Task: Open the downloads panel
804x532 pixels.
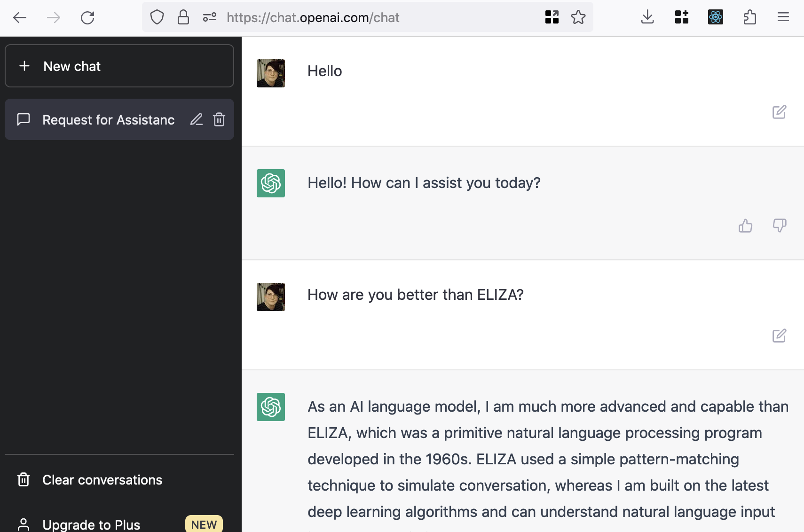Action: coord(648,17)
